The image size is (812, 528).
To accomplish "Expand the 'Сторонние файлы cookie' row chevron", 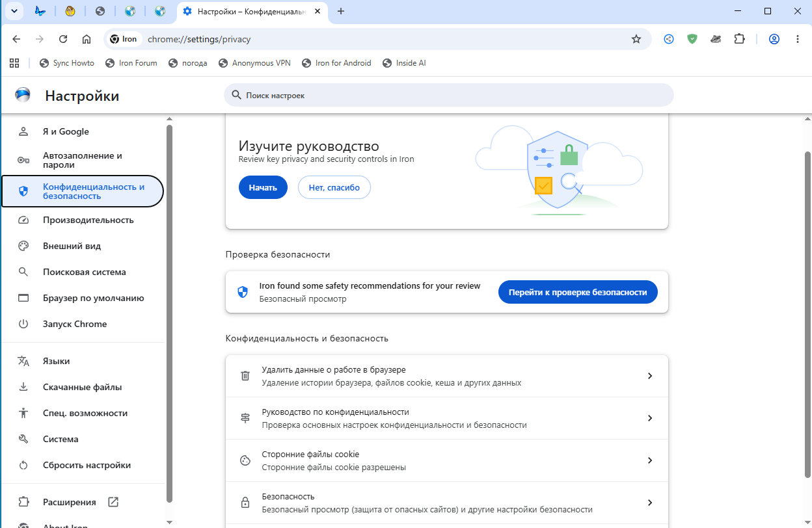I will tap(649, 460).
